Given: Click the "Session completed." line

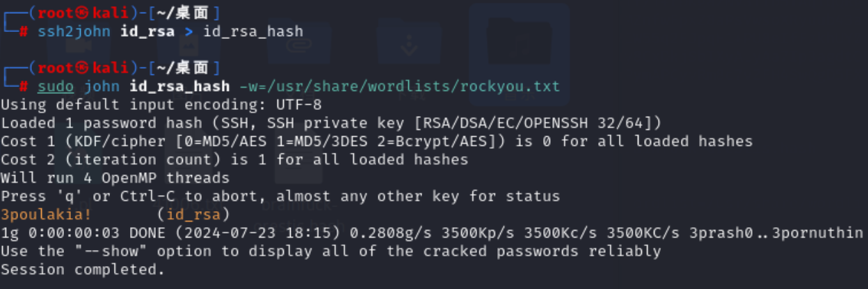Looking at the screenshot, I should (x=83, y=268).
